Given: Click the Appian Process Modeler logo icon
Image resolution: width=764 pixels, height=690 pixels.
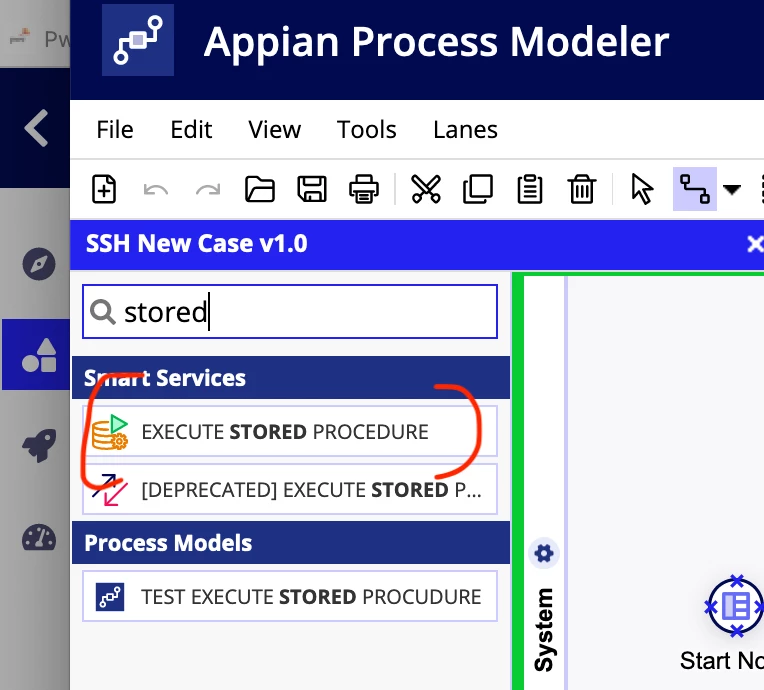Looking at the screenshot, I should tap(138, 40).
